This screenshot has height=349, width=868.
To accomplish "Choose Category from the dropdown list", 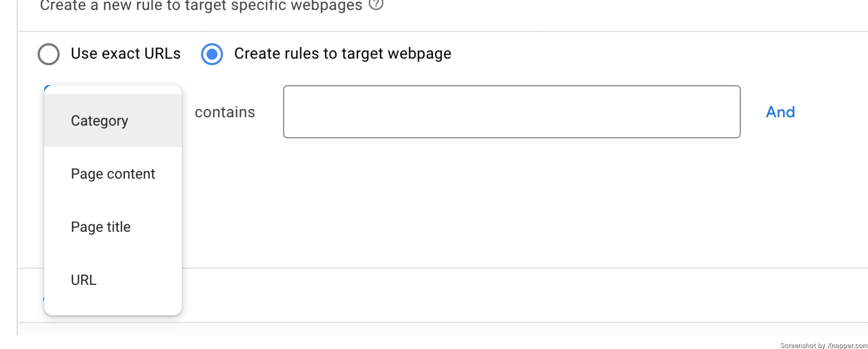I will tap(113, 120).
